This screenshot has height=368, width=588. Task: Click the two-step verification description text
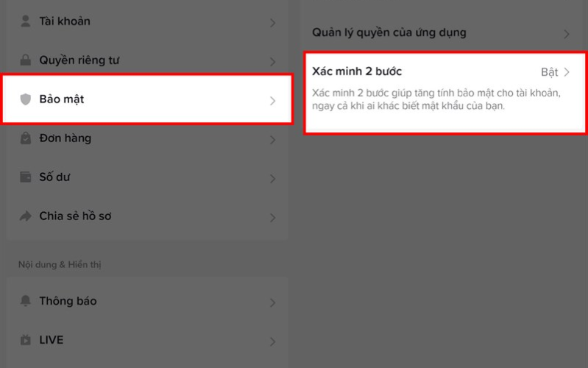pos(436,99)
